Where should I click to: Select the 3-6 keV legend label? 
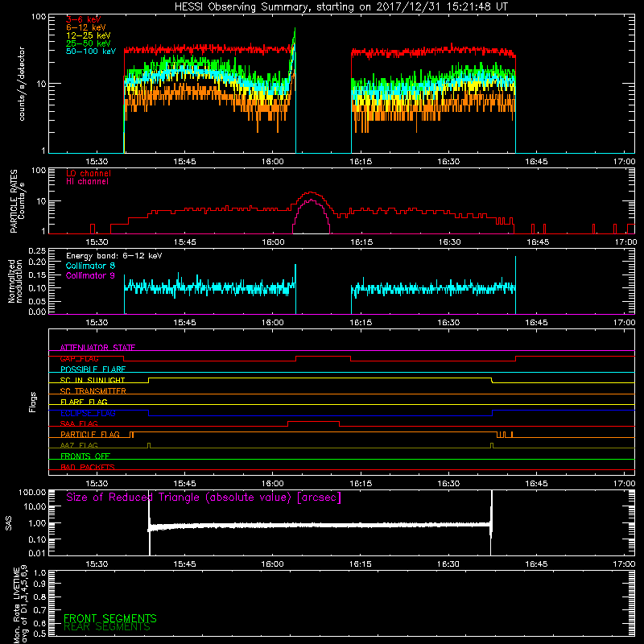coord(84,19)
